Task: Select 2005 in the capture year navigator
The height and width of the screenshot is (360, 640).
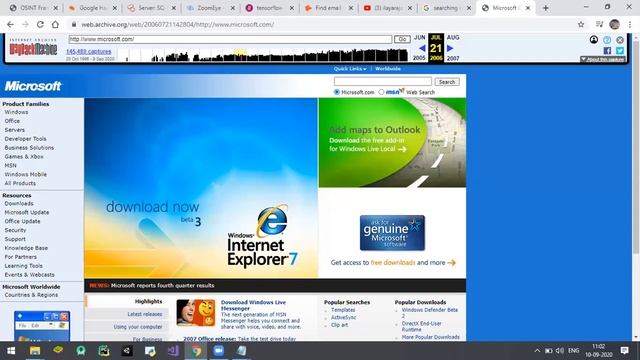Action: click(x=419, y=58)
